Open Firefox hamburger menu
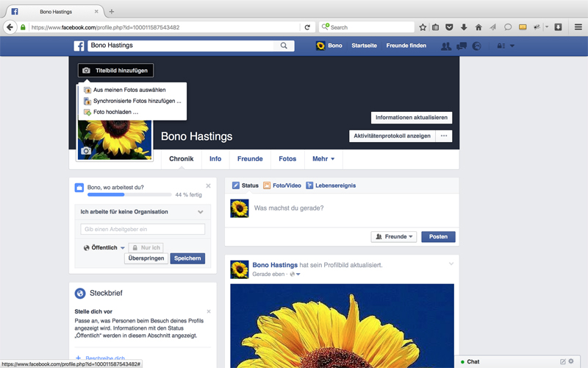Image resolution: width=588 pixels, height=368 pixels. [x=578, y=27]
